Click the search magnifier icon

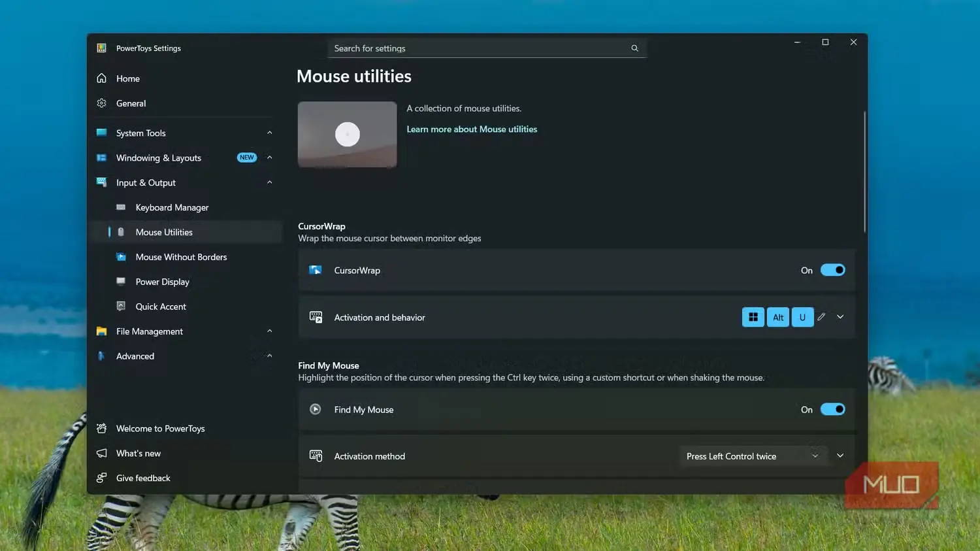pos(634,48)
